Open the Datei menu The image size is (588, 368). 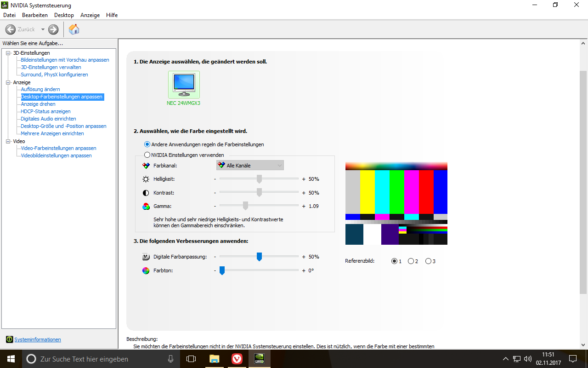click(9, 15)
